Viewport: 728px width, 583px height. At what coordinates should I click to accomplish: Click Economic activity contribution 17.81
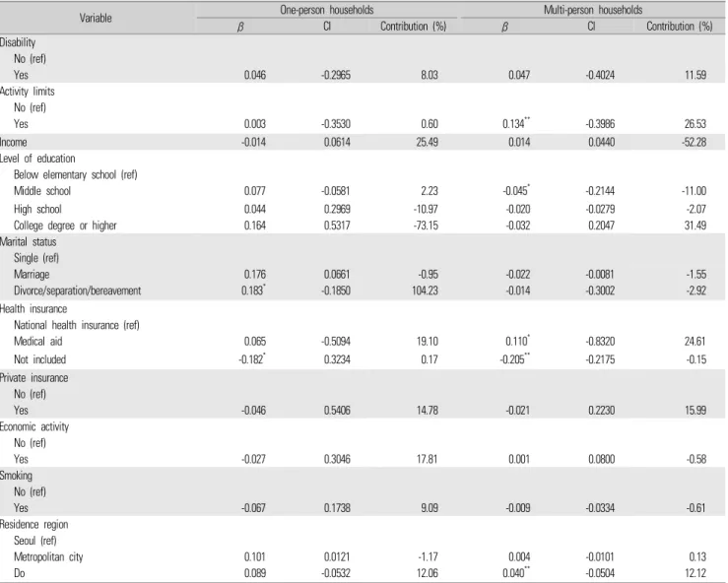(x=428, y=460)
